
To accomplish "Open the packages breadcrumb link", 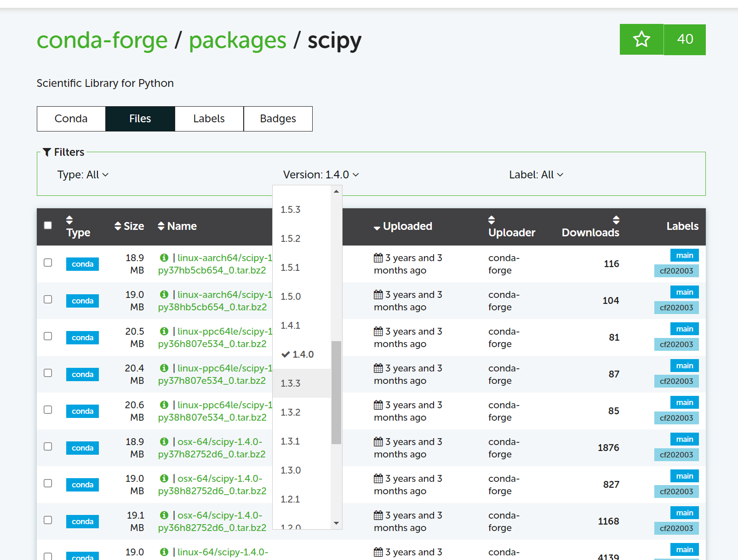I will click(x=238, y=40).
